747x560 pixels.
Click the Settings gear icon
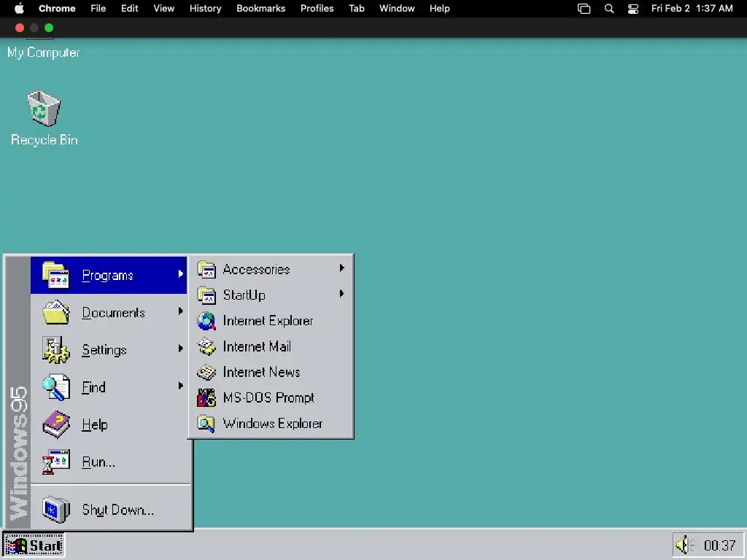click(55, 349)
